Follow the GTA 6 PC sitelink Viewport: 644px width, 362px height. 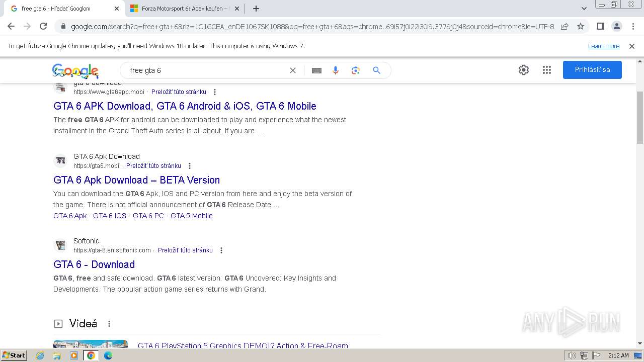coord(148,216)
